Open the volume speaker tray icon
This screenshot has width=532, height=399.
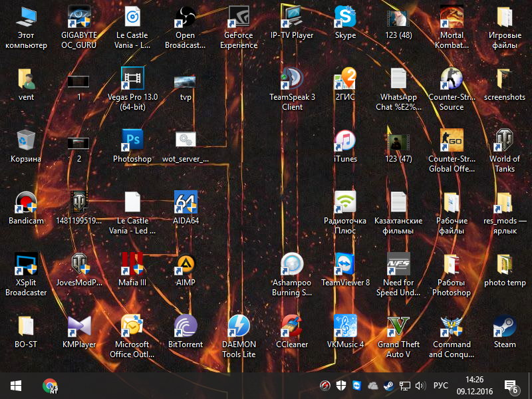point(420,386)
